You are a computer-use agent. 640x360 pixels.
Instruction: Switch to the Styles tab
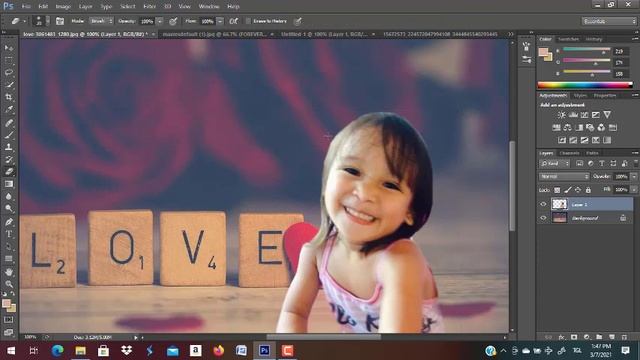pos(580,96)
